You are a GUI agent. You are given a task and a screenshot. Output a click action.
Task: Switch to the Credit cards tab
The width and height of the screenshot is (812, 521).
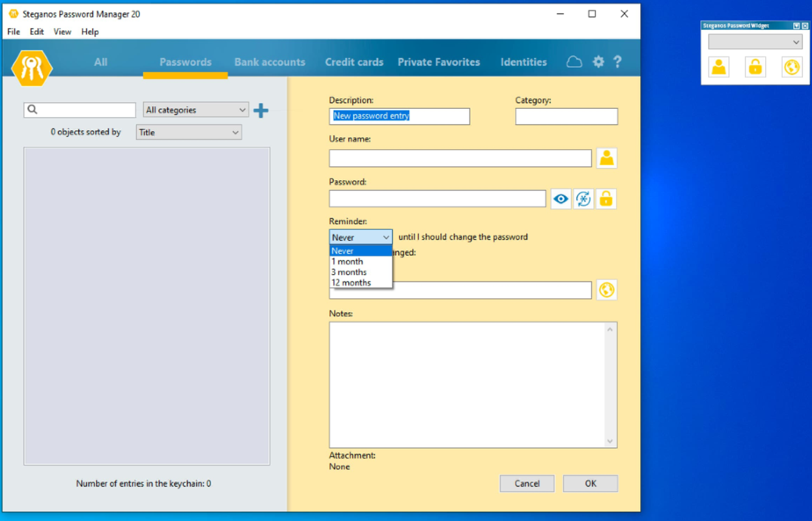click(354, 62)
